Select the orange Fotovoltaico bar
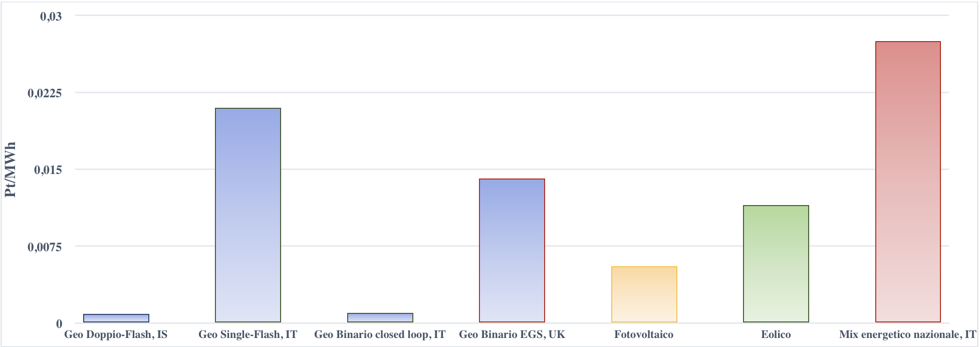Viewport: 980px width, 347px height. [644, 294]
